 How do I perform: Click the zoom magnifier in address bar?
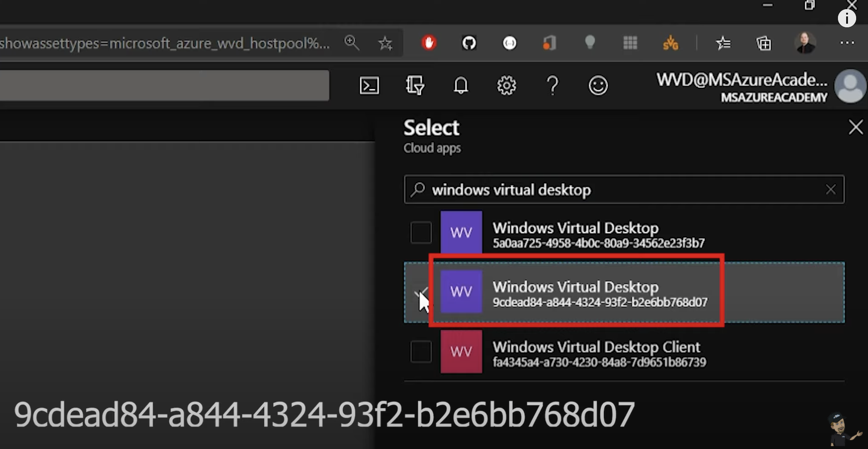point(352,43)
